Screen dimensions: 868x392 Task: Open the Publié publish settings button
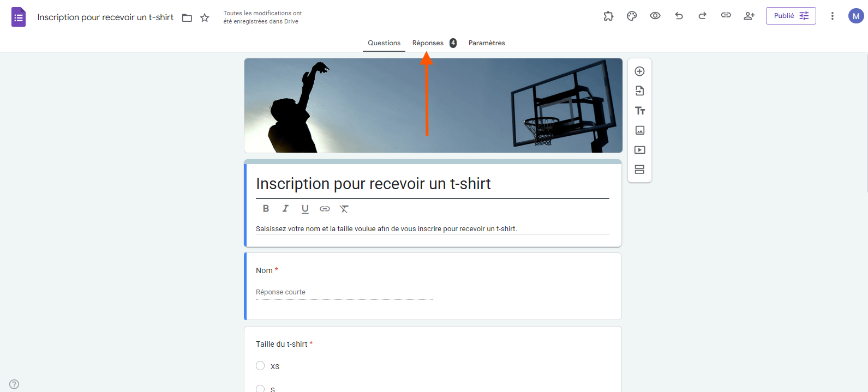pyautogui.click(x=791, y=16)
